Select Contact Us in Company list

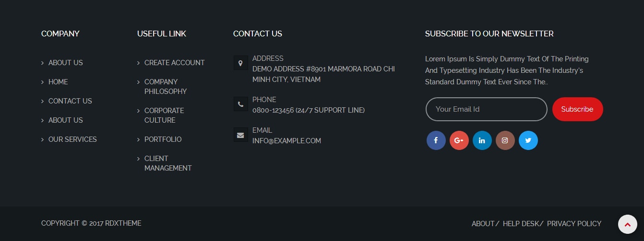[70, 101]
